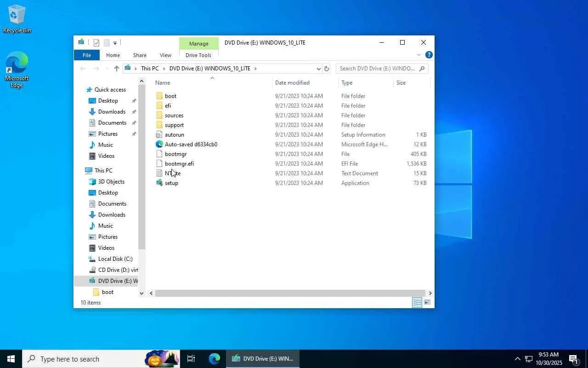Open the notification center icon
The height and width of the screenshot is (368, 588).
[574, 359]
